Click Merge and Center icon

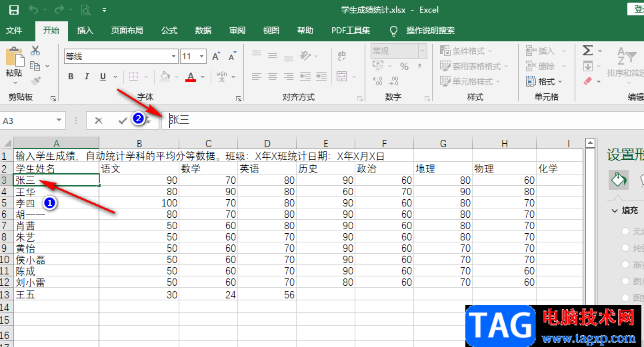click(x=342, y=77)
